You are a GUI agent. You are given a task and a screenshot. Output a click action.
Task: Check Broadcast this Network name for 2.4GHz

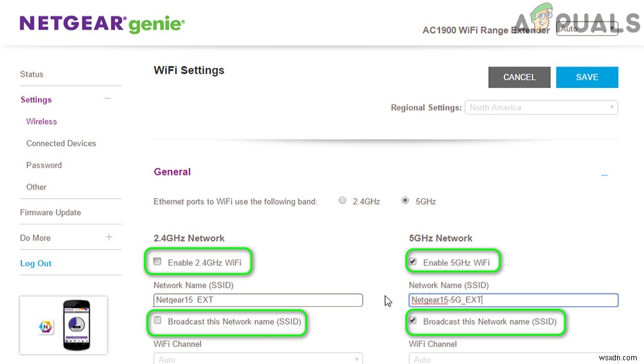(157, 322)
